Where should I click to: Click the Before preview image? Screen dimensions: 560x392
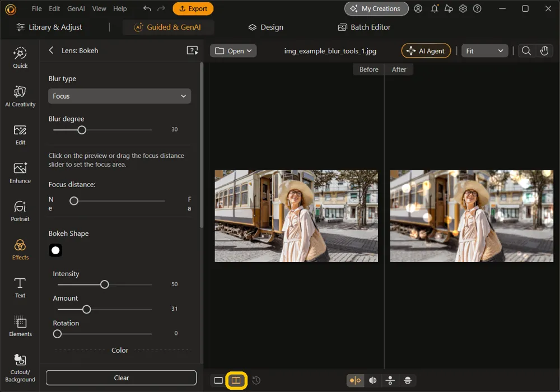click(296, 216)
